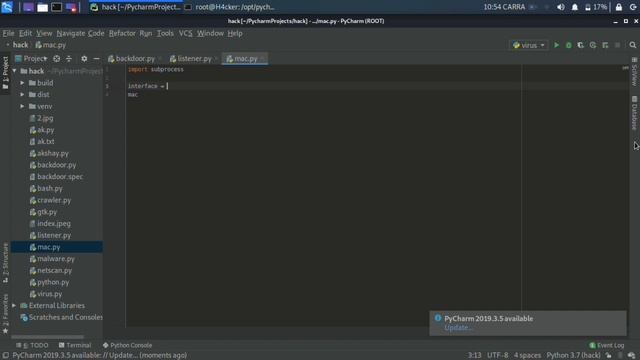Screen dimensions: 640x360
Task: Start debugging with the green bug icon
Action: click(x=569, y=45)
